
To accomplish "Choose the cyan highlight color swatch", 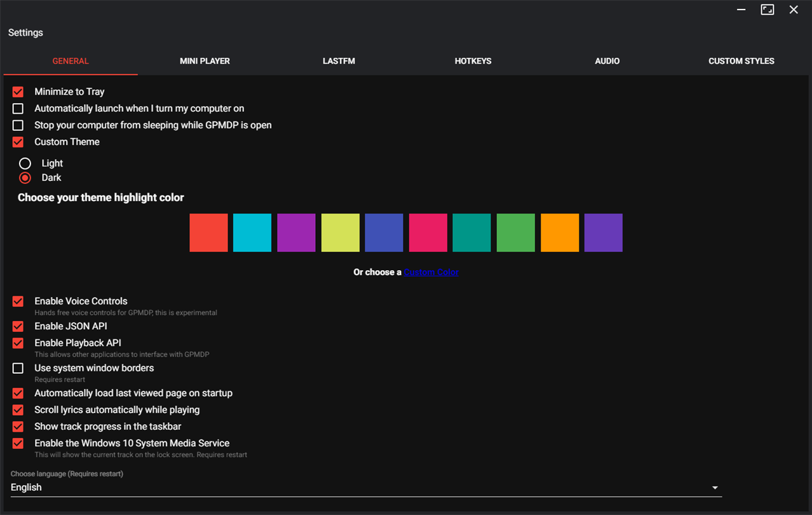I will pyautogui.click(x=252, y=233).
